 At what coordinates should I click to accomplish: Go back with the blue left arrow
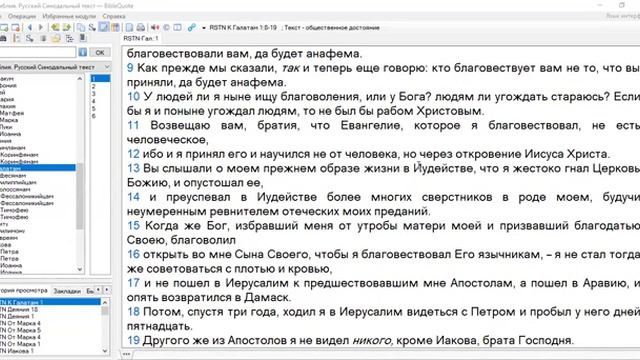coord(30,28)
